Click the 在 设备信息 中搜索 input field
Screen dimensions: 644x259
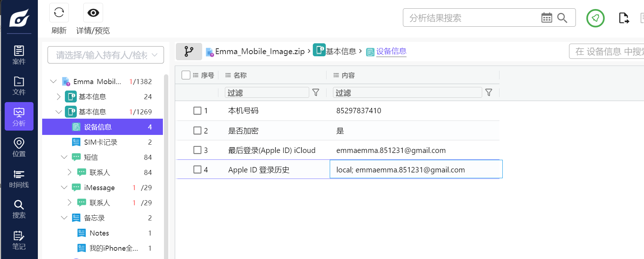[607, 51]
